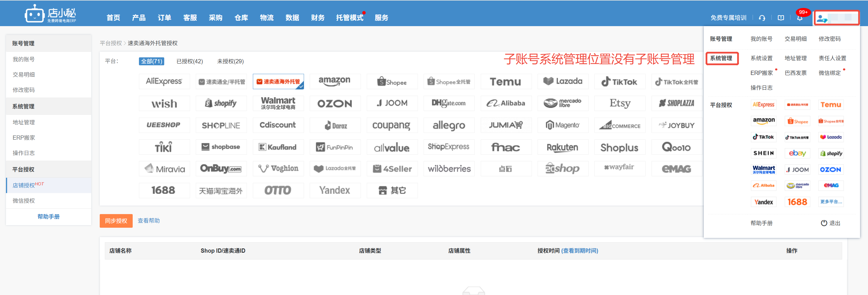
Task: Select the TikTok platform tile in main grid
Action: (620, 81)
